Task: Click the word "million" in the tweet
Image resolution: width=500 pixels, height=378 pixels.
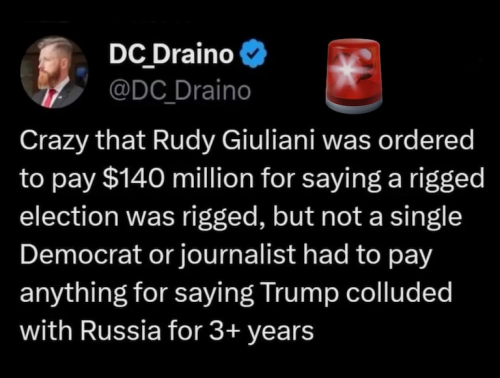Action: 211,178
